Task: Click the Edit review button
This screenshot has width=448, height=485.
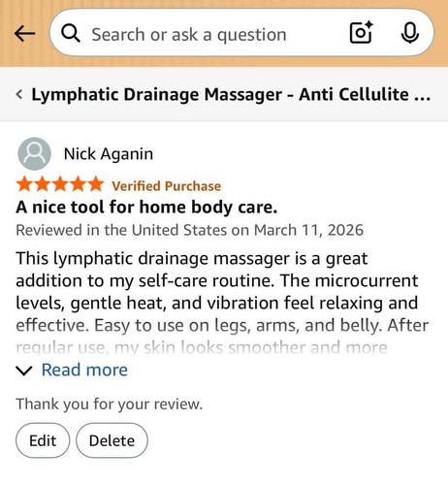Action: (43, 440)
